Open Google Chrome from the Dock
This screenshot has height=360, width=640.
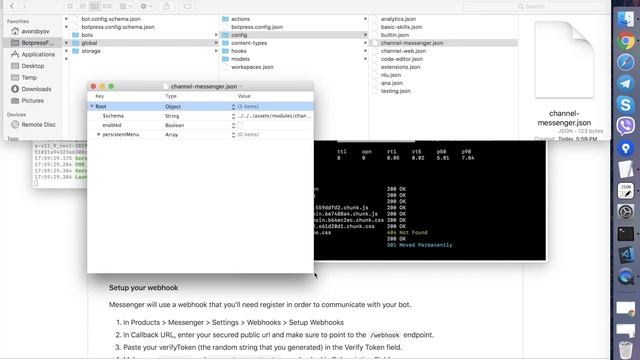pos(625,41)
